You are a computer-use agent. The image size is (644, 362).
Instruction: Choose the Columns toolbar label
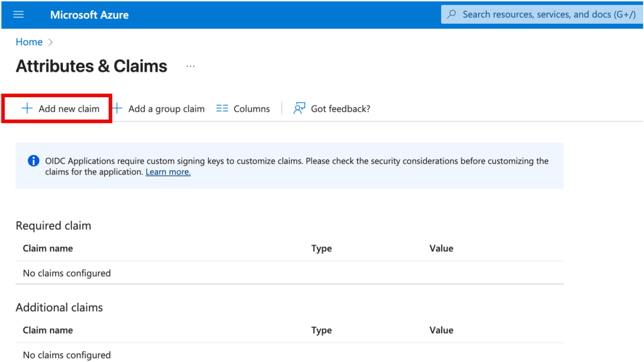click(x=251, y=108)
